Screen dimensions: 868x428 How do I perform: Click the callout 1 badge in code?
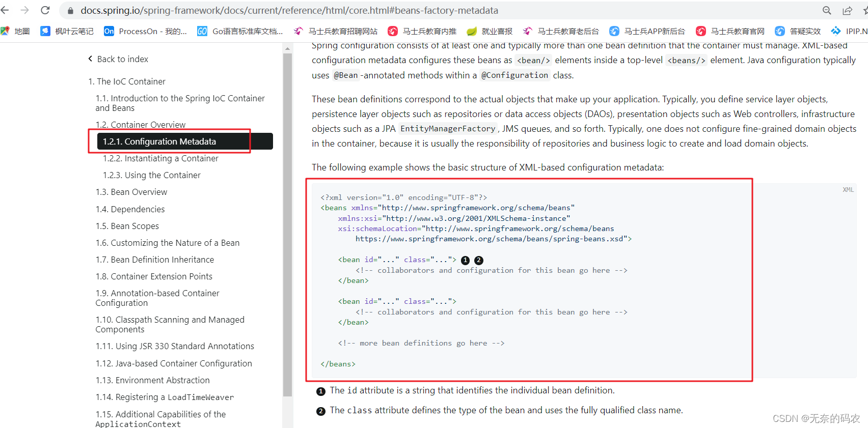pyautogui.click(x=465, y=260)
